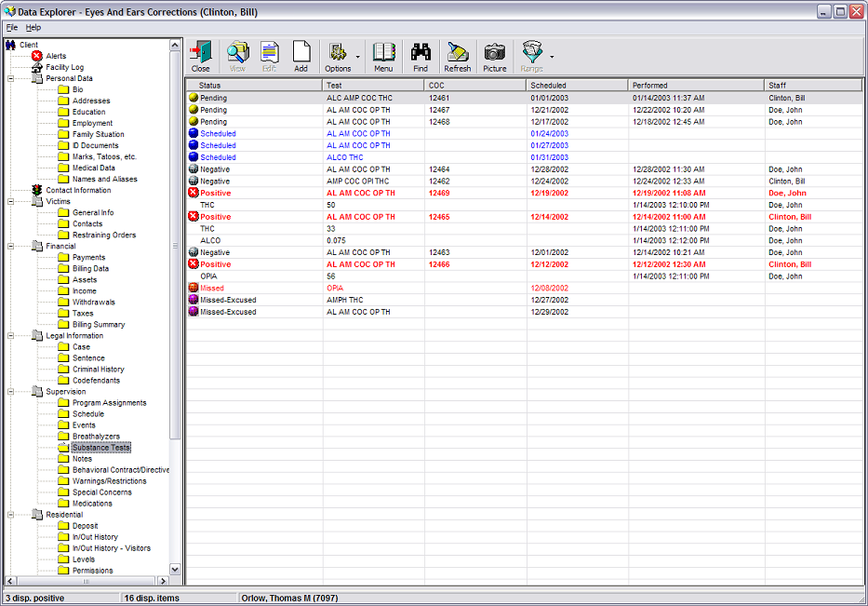Open the Help menu
The height and width of the screenshot is (606, 868).
(33, 27)
